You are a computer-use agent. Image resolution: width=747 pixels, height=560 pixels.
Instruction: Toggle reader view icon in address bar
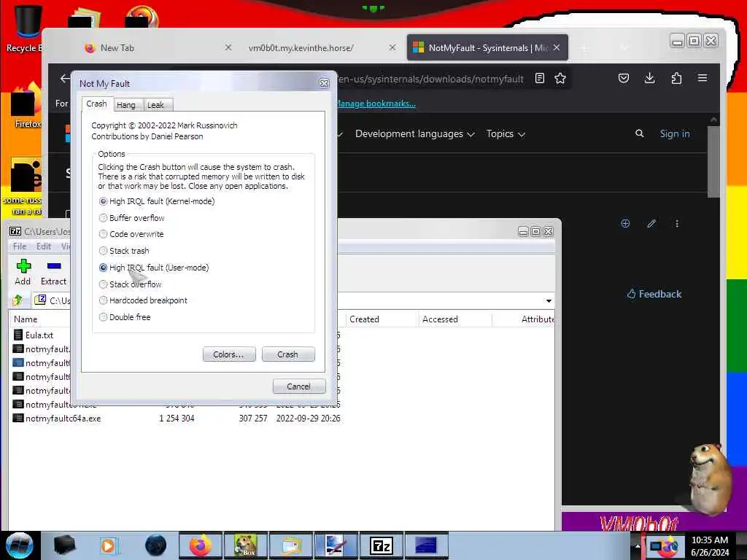pos(540,78)
